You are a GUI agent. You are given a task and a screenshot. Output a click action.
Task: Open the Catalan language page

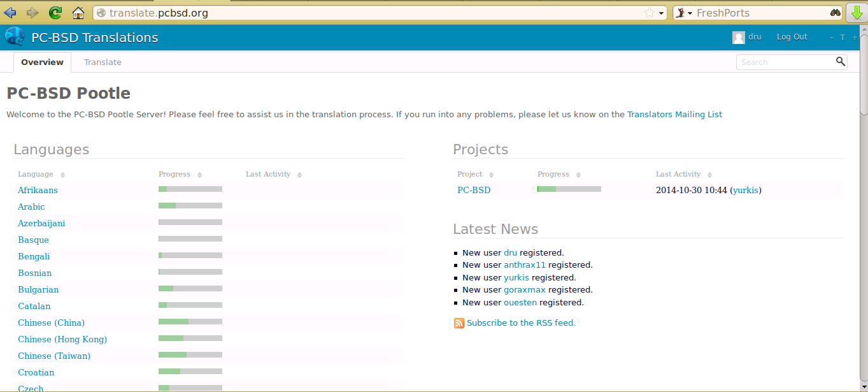coord(34,306)
